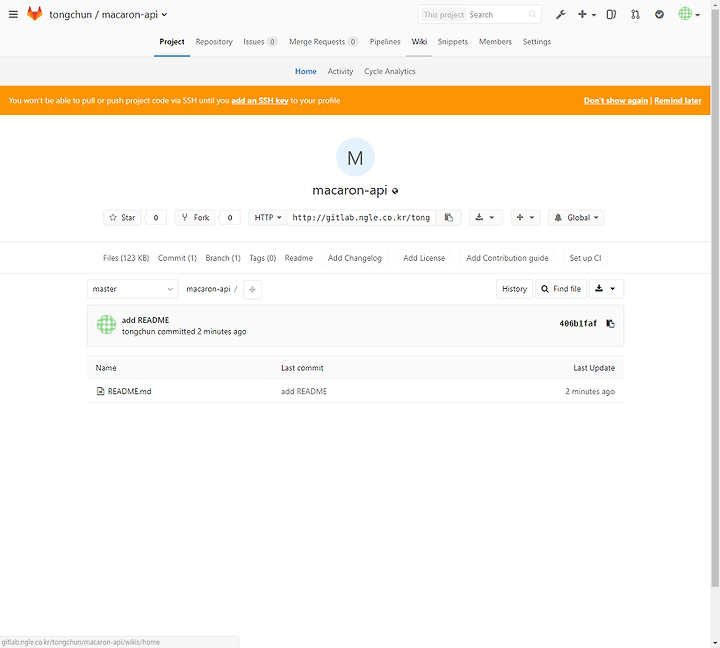Open the Snippets tab
720x648 pixels.
452,42
